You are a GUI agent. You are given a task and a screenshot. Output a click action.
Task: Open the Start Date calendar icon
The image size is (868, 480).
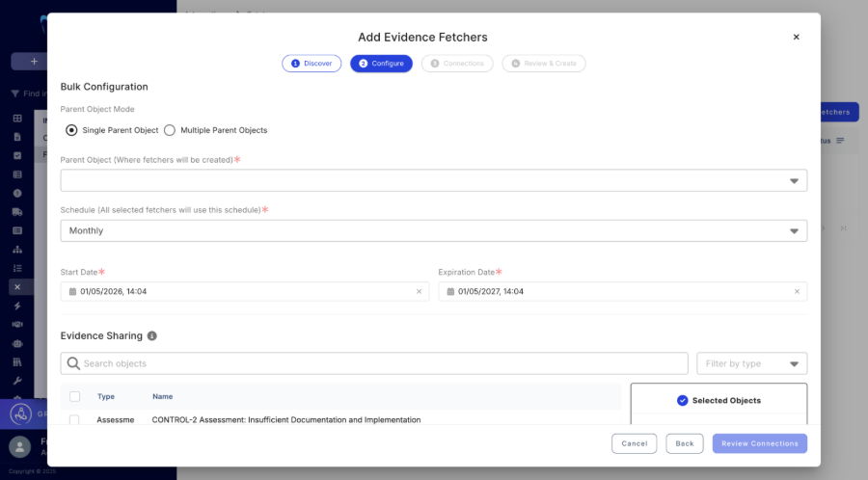72,291
